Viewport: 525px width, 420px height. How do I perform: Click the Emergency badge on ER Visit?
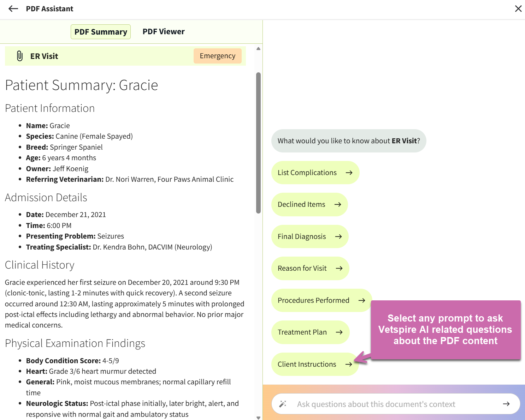(217, 55)
